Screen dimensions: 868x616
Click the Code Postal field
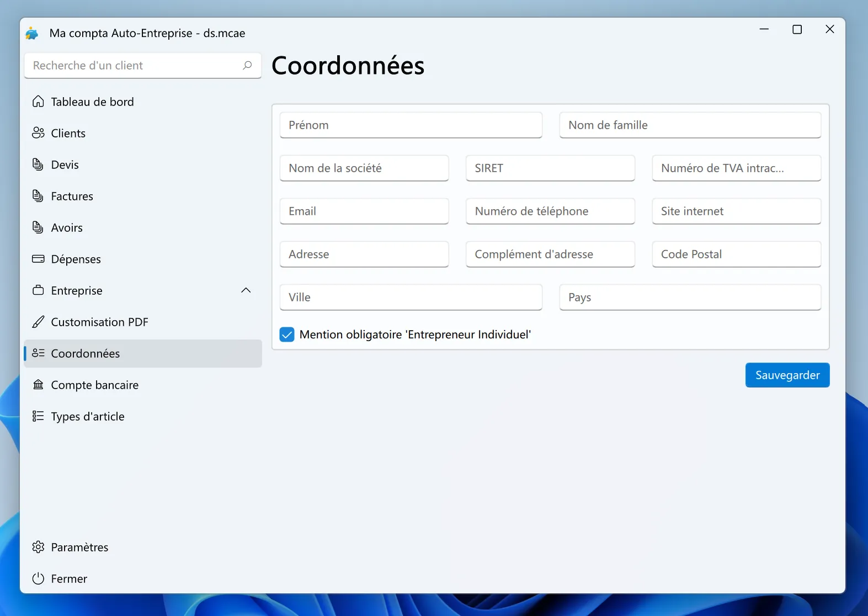[x=737, y=254]
